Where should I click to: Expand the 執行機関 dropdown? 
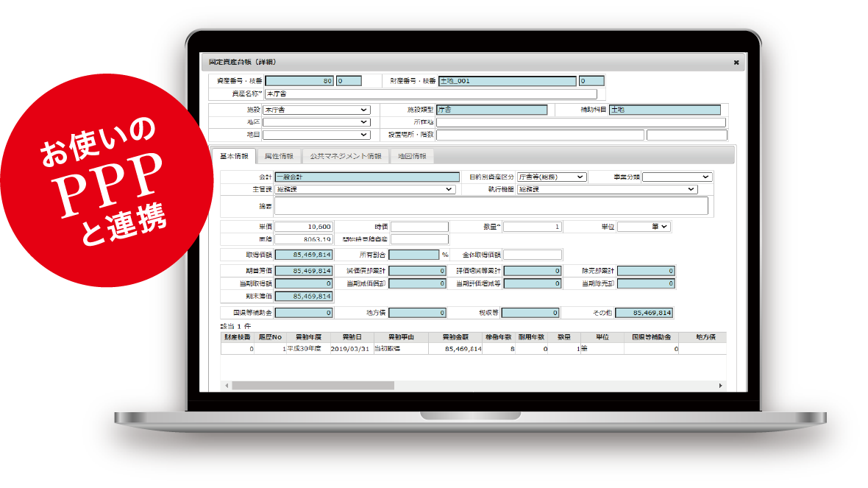click(608, 189)
